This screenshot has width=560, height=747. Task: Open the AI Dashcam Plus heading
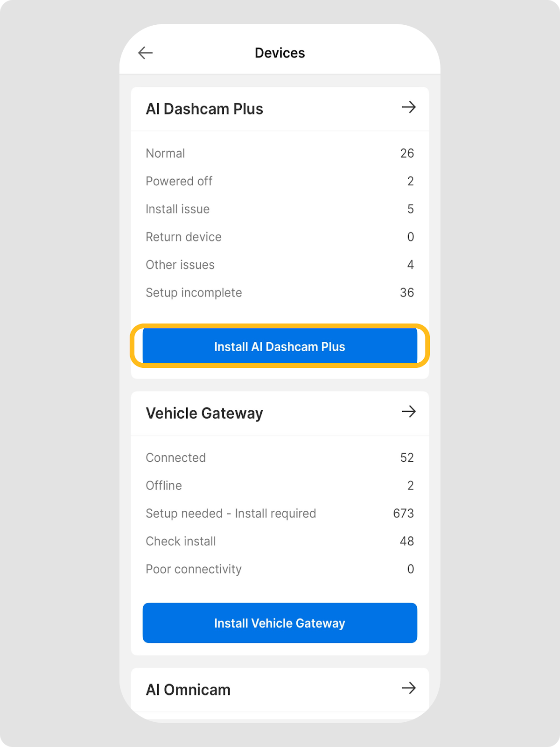point(204,109)
